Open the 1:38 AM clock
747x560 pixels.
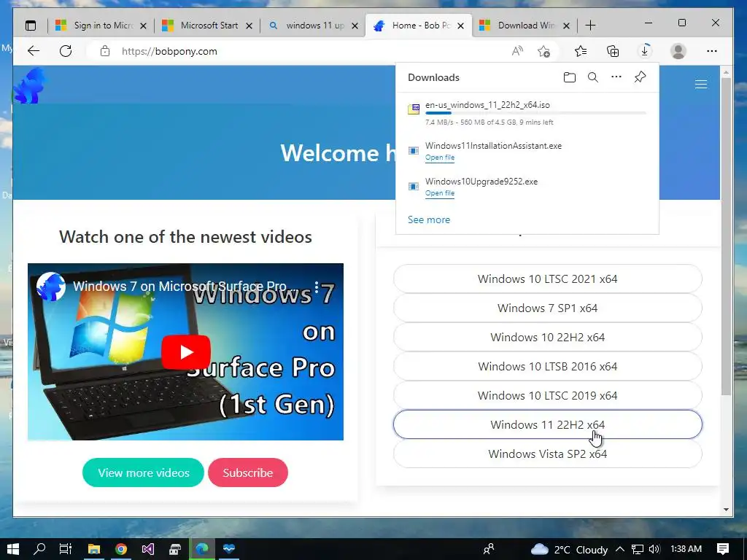point(686,549)
